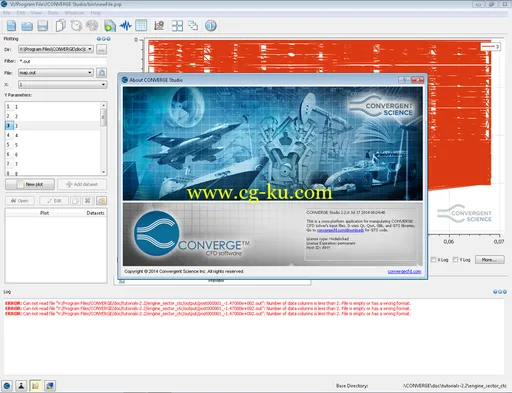Click the copy documents toolbar icon

click(61, 26)
